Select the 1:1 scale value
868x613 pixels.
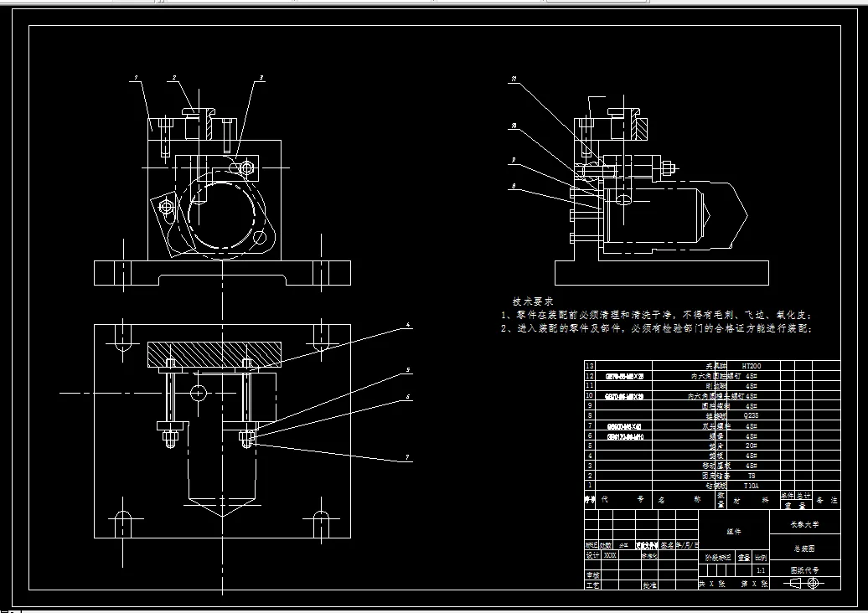[x=761, y=570]
